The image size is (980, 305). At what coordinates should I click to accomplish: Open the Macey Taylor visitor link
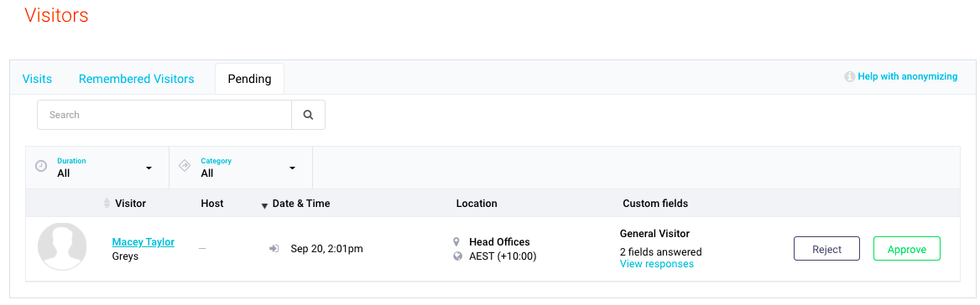click(143, 242)
